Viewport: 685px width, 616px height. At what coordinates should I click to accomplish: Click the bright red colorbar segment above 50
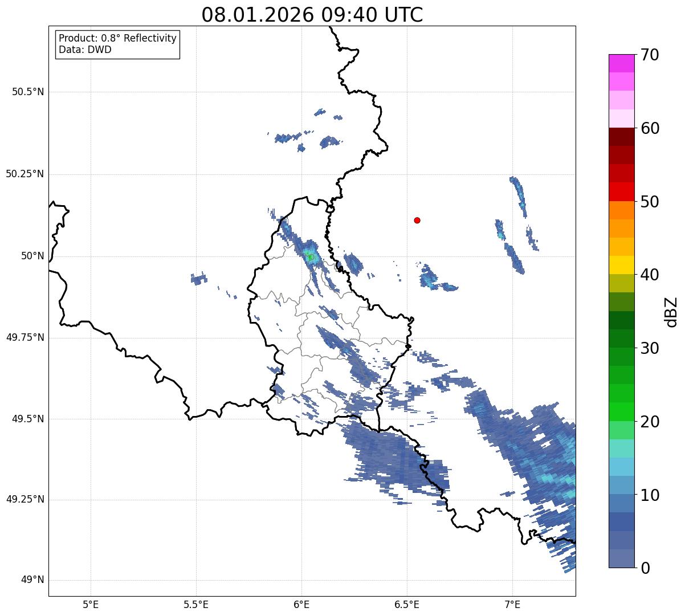point(621,191)
